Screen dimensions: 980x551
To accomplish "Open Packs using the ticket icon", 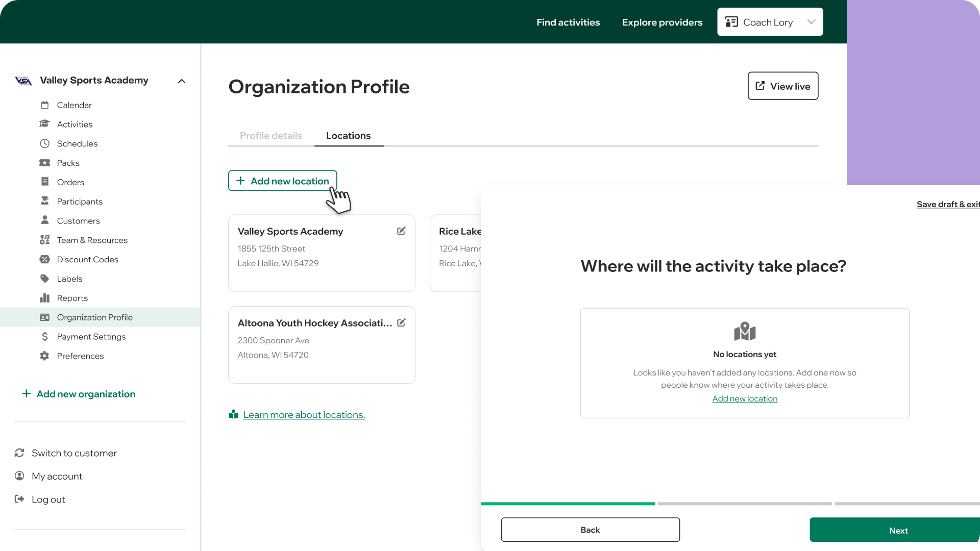I will point(45,163).
